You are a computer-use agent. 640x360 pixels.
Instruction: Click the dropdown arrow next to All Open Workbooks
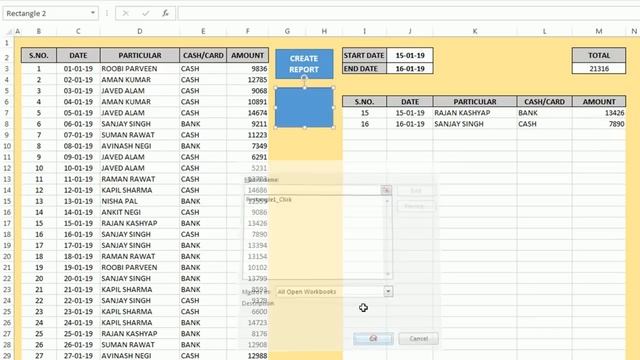[x=388, y=291]
